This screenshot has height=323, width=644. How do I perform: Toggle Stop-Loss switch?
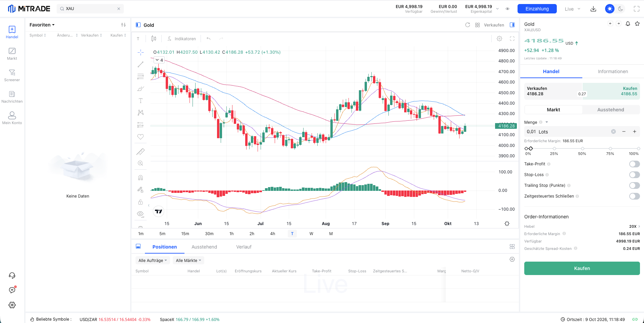[x=635, y=175]
